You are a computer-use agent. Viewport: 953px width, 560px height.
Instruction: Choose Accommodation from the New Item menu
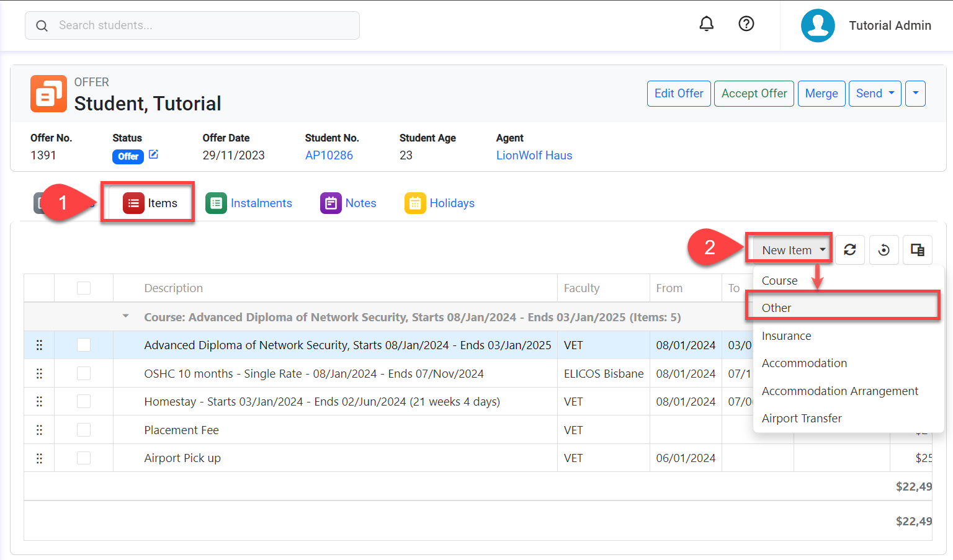point(848,363)
